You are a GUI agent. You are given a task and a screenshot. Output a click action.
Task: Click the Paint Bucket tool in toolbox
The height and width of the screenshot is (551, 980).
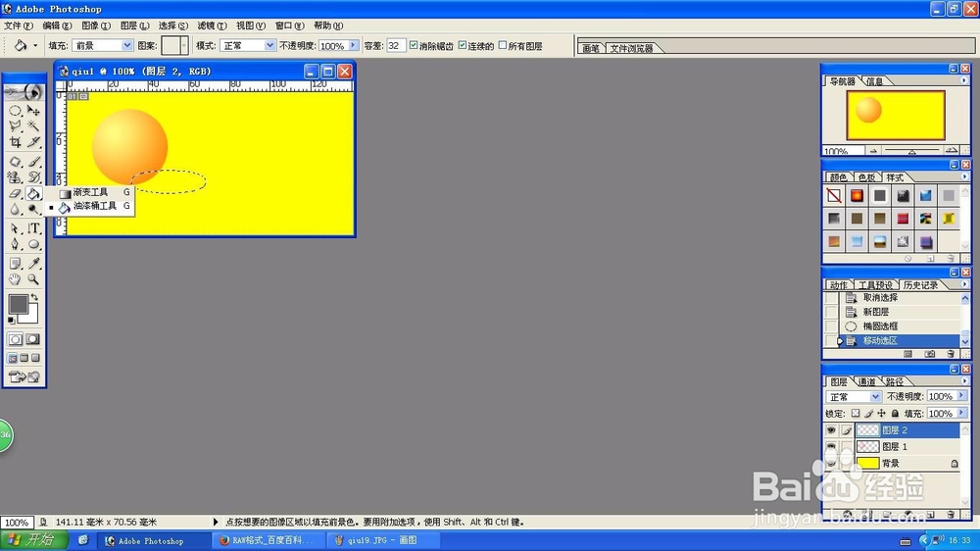tap(33, 193)
